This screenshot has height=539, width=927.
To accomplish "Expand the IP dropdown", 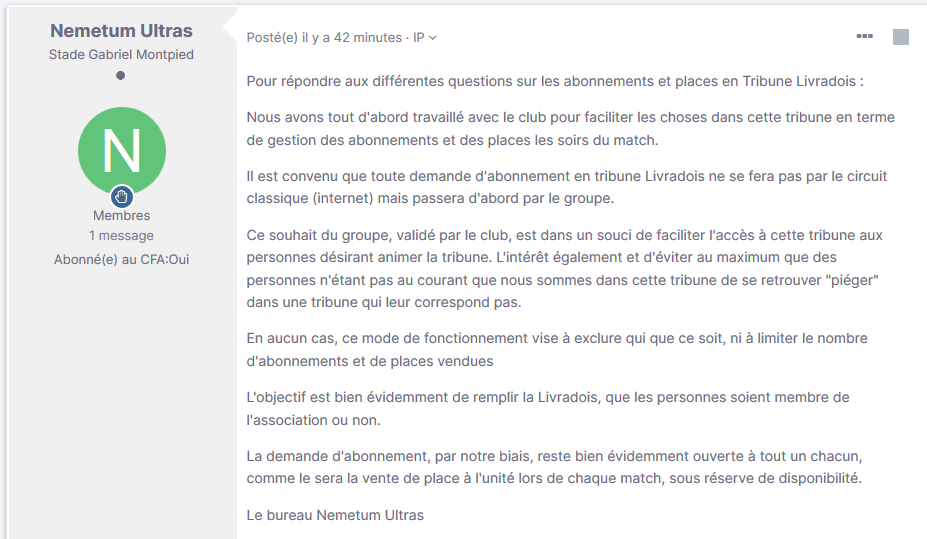I will (424, 37).
